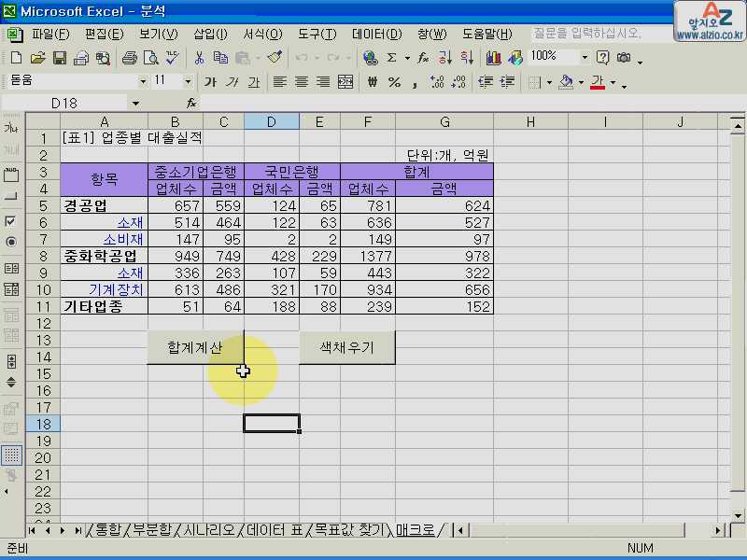Screen dimensions: 747x560
Task: Toggle grid on the Forms toolbar
Action: coord(11,455)
